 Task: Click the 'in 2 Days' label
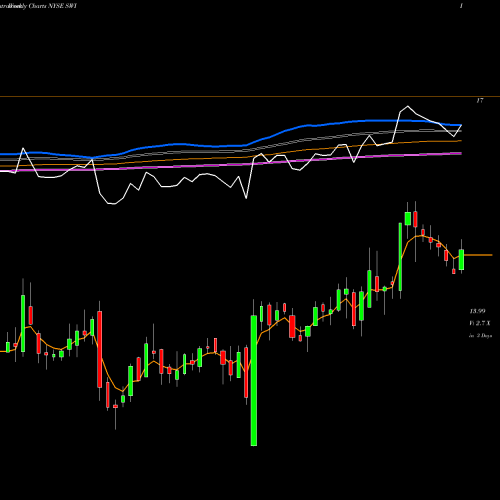[x=480, y=336]
